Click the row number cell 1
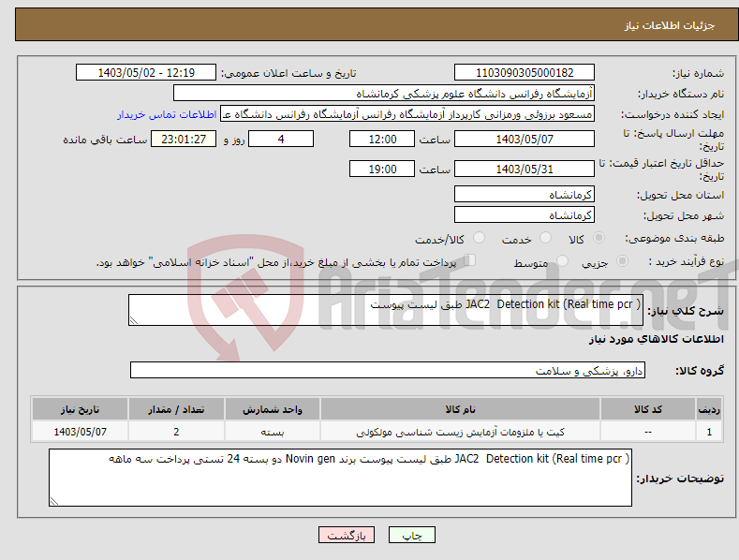Image resolution: width=739 pixels, height=560 pixels. (x=709, y=432)
